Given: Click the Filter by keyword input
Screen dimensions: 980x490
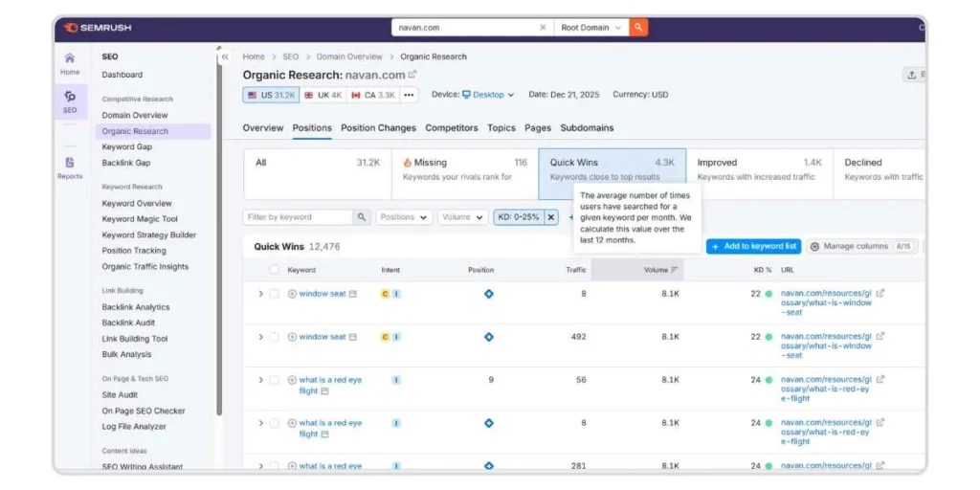Looking at the screenshot, I should tap(299, 217).
